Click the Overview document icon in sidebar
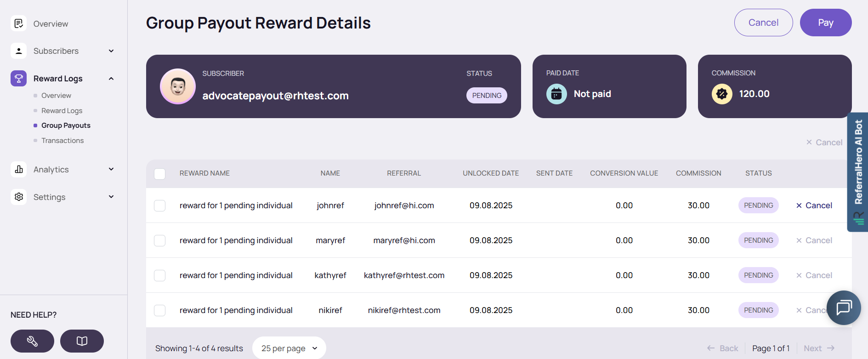The width and height of the screenshot is (868, 359). pos(18,23)
